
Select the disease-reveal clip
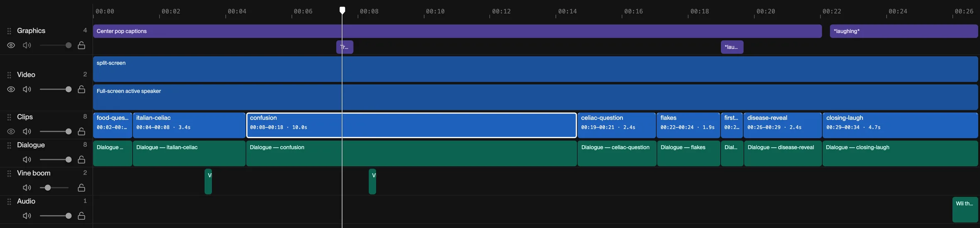[x=783, y=125]
